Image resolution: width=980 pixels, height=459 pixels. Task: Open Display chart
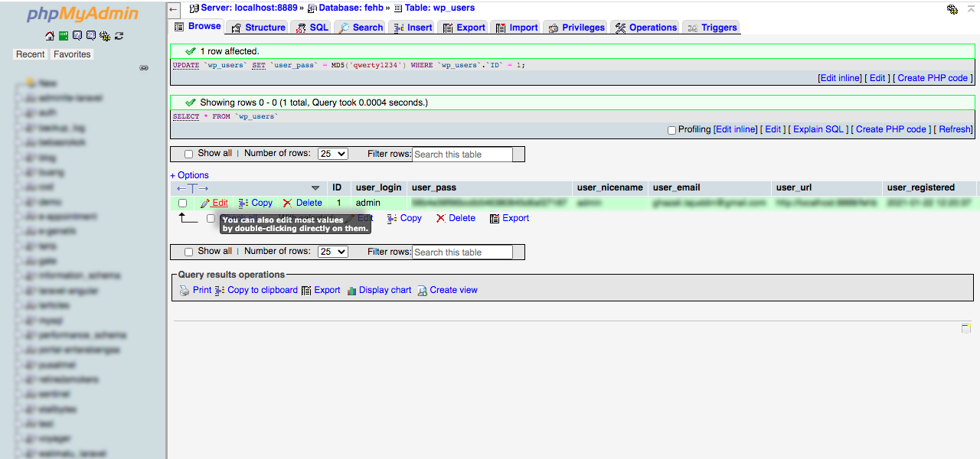379,290
